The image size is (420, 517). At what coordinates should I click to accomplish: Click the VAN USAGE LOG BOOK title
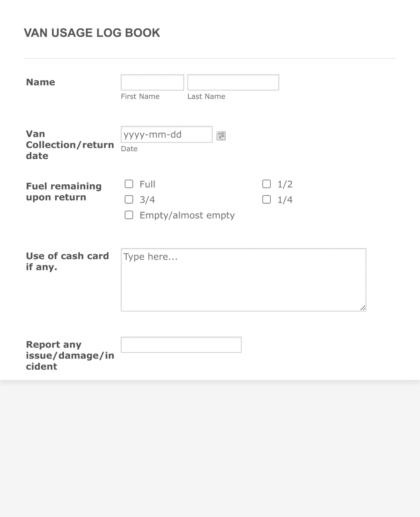pyautogui.click(x=92, y=33)
